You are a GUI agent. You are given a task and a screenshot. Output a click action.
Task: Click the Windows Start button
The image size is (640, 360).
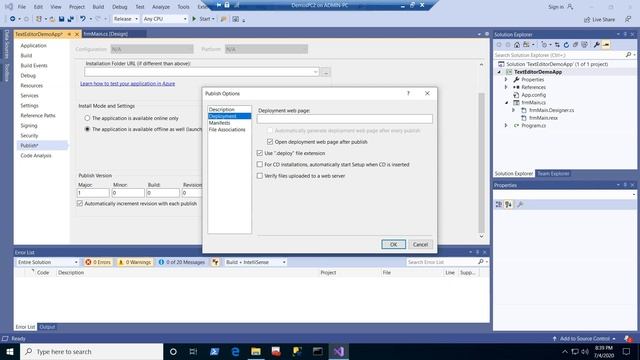coord(10,351)
